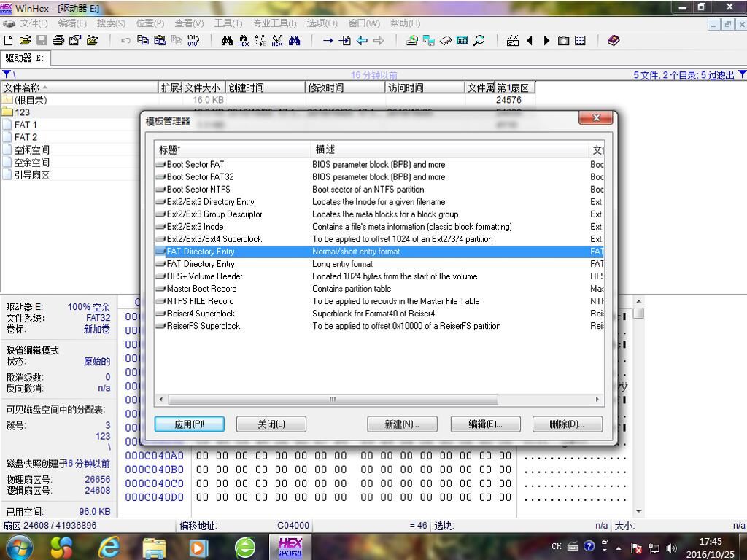Click the Properties toolbar icon
747x560 pixels.
pos(75,41)
